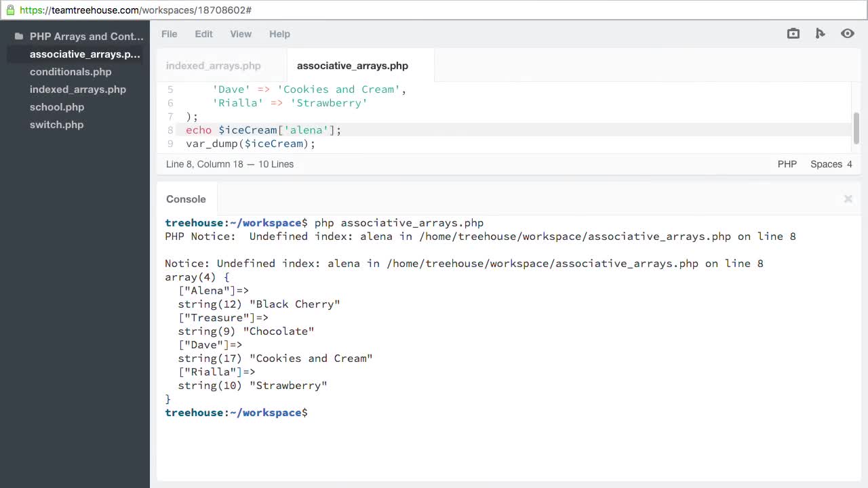The image size is (868, 488).
Task: Open the Help menu
Action: (279, 34)
